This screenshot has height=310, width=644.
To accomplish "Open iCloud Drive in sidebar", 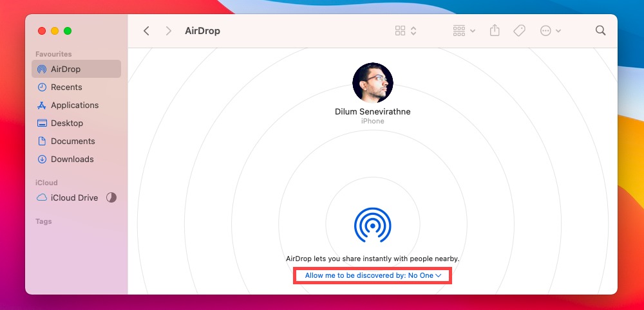I will click(74, 197).
